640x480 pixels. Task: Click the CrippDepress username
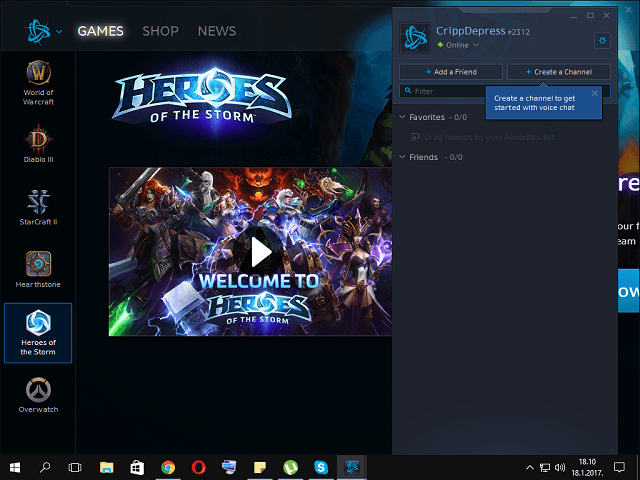pos(471,31)
